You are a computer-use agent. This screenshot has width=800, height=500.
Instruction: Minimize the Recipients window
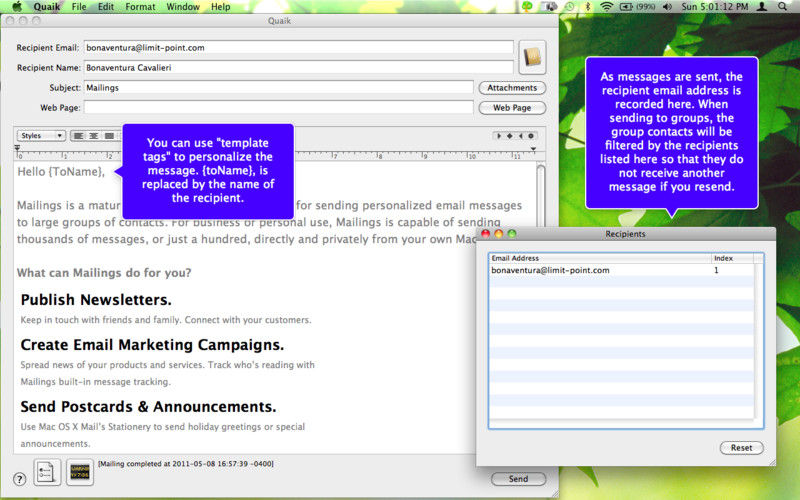coord(498,234)
